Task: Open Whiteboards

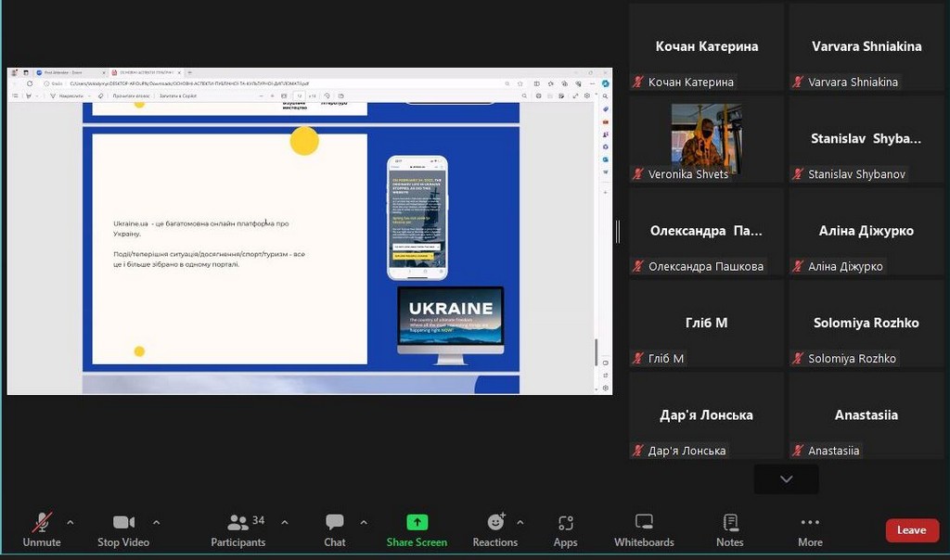Action: coord(644,529)
